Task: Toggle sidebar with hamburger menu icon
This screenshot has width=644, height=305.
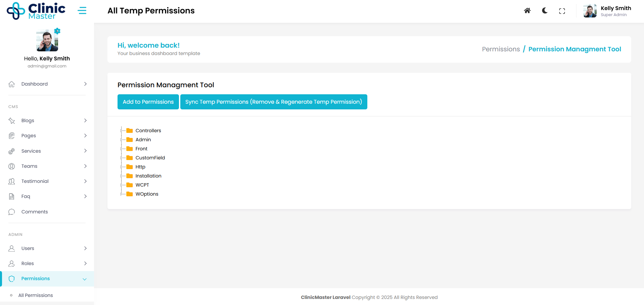Action: coord(82,11)
